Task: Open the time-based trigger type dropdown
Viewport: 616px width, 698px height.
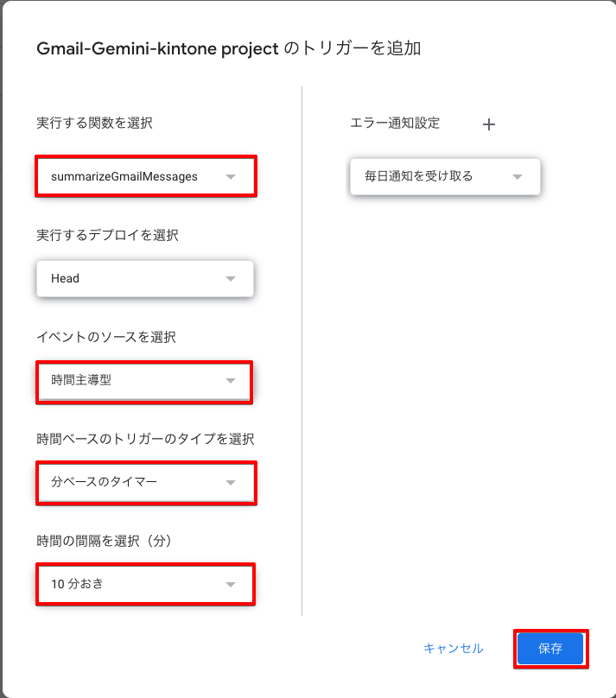Action: coord(145,483)
